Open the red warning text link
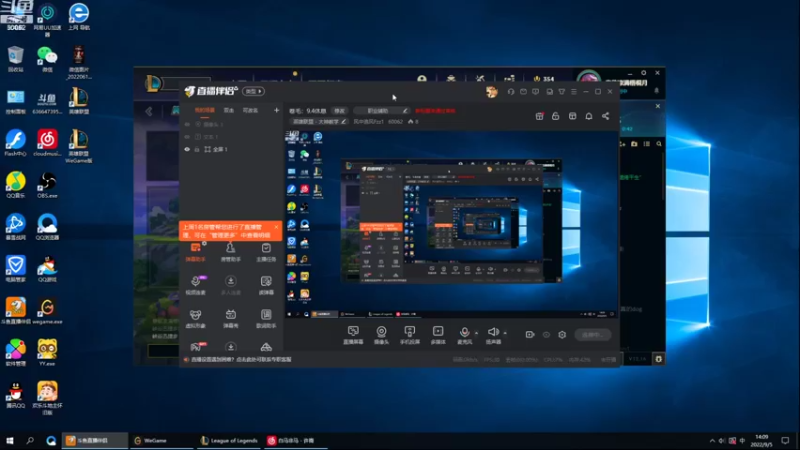800x450 pixels. point(435,111)
